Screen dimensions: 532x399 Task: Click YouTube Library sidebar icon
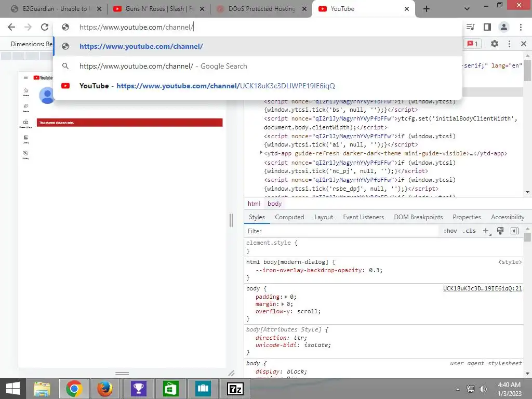(x=26, y=139)
